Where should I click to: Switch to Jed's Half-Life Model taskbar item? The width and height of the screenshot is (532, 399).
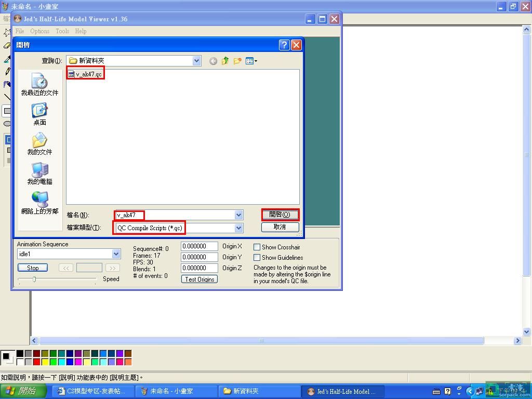343,391
